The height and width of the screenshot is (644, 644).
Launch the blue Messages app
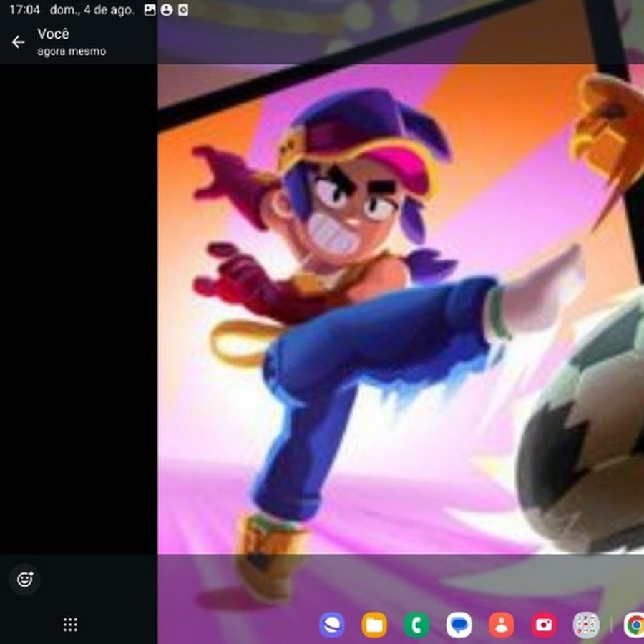(459, 625)
